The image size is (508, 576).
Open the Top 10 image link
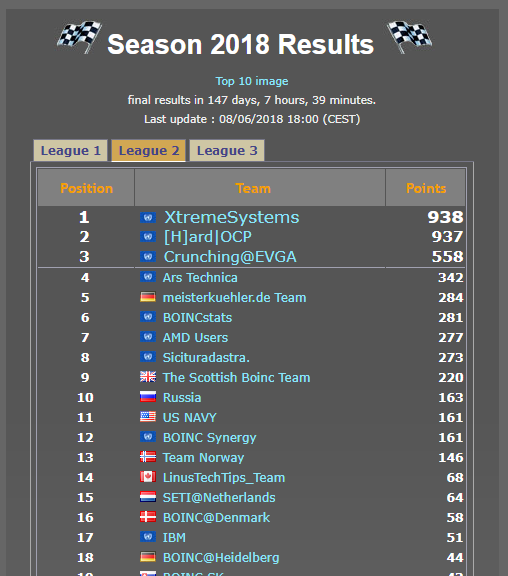(252, 81)
